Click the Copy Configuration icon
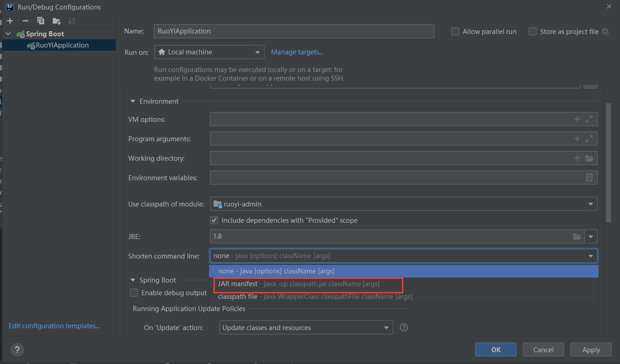 tap(41, 21)
